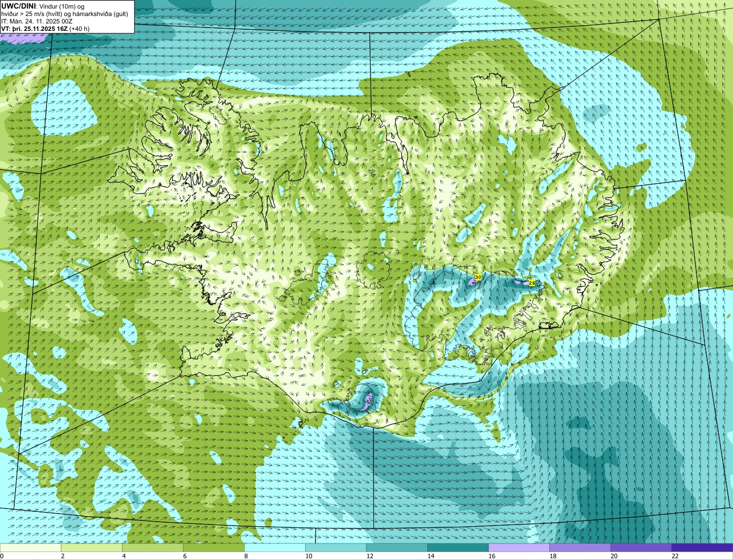Click the yellow gust label 26
The width and height of the screenshot is (733, 560).
(531, 283)
